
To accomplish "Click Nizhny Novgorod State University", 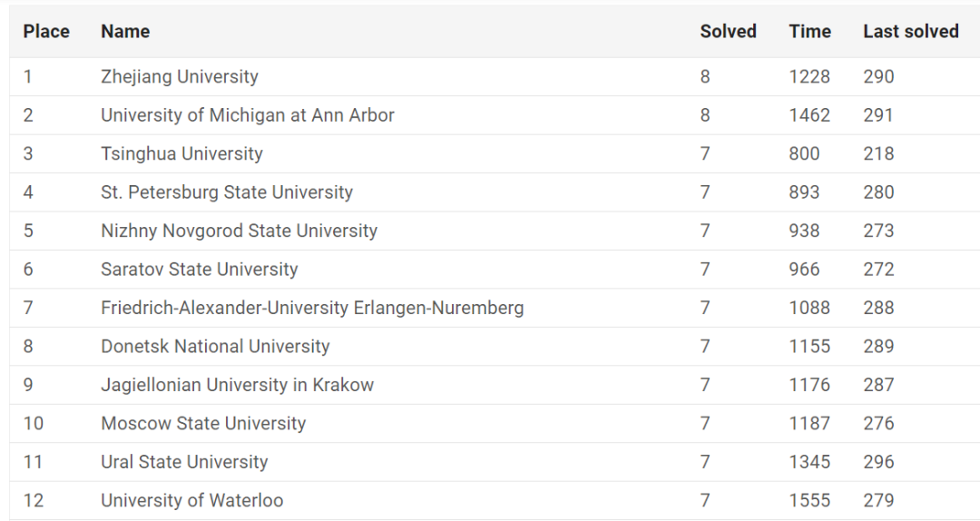I will pyautogui.click(x=240, y=231).
